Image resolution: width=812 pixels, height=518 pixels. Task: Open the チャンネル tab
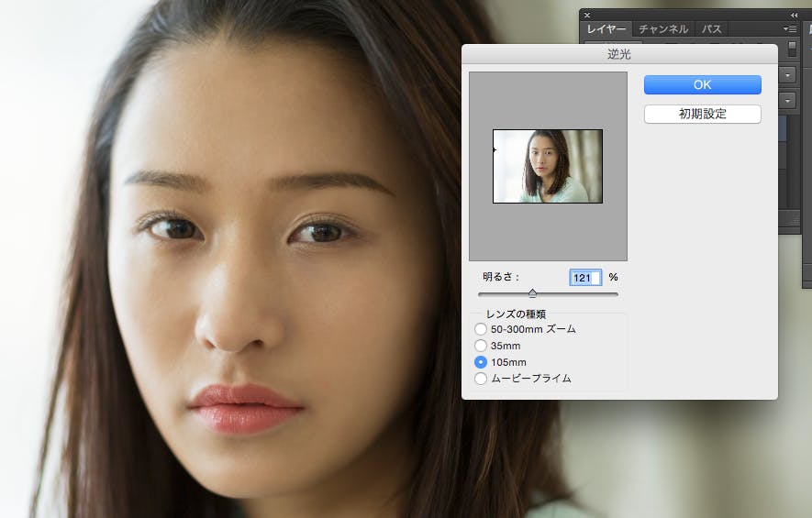coord(663,29)
